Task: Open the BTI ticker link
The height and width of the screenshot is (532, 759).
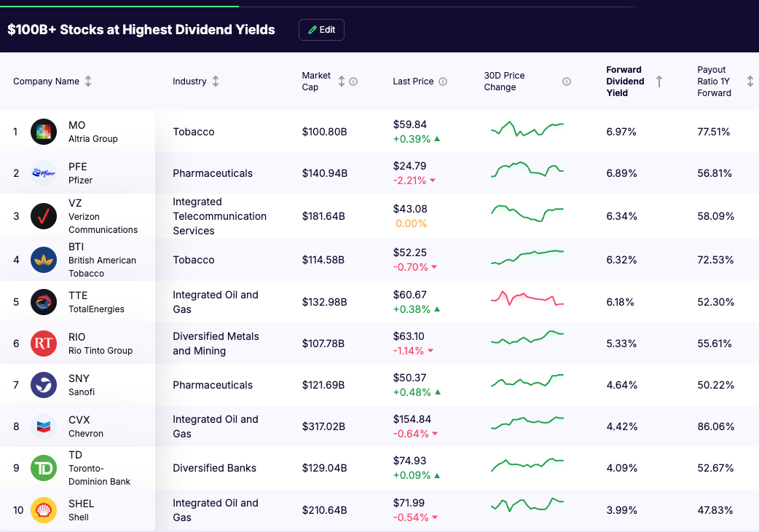Action: click(x=76, y=247)
